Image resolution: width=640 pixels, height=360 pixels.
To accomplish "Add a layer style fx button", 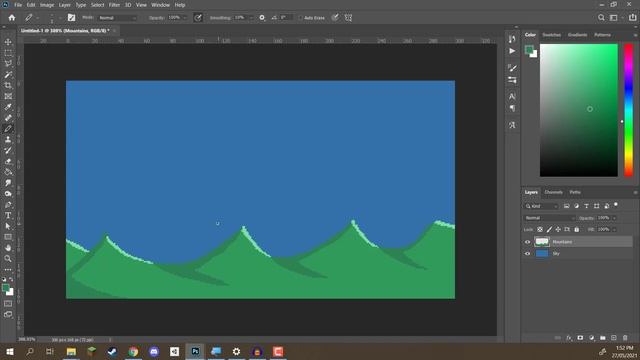I will coord(569,338).
